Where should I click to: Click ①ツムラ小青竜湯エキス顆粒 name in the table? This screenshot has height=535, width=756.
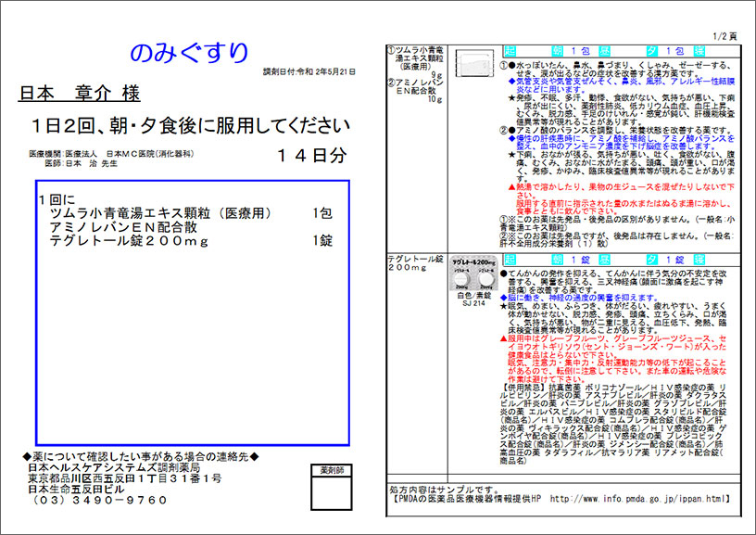pos(417,57)
